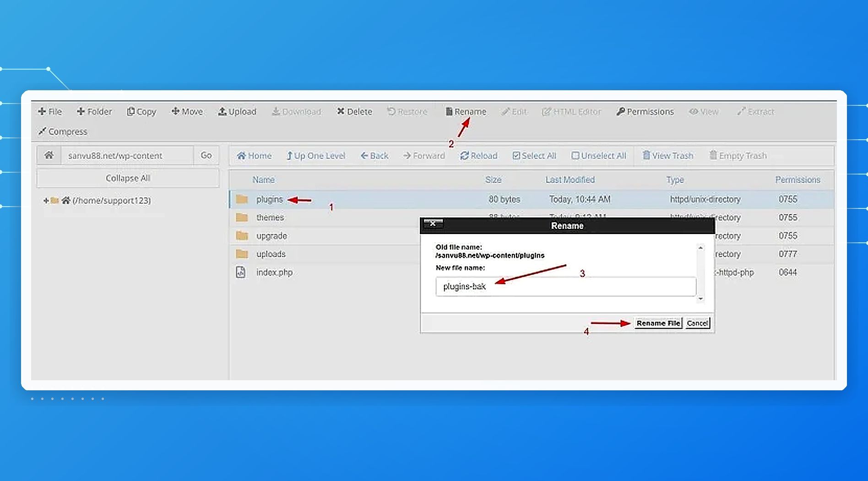Click the New file name input field
This screenshot has height=481, width=868.
566,286
